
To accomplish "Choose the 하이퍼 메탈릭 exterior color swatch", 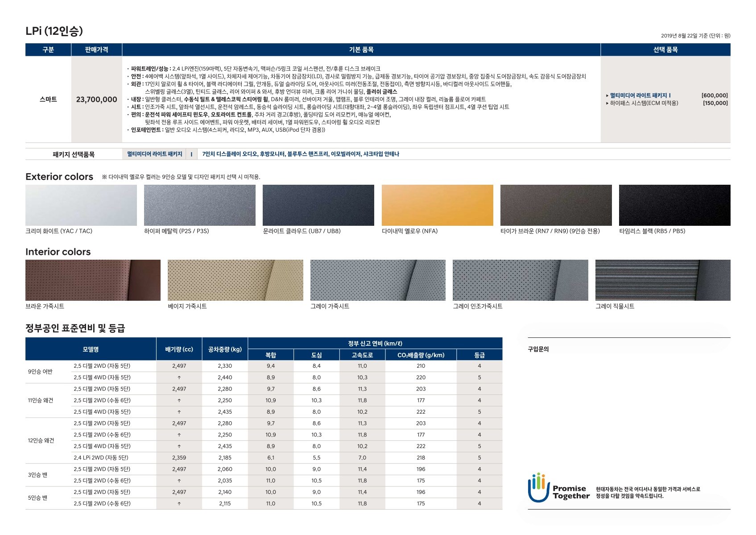I will (200, 205).
